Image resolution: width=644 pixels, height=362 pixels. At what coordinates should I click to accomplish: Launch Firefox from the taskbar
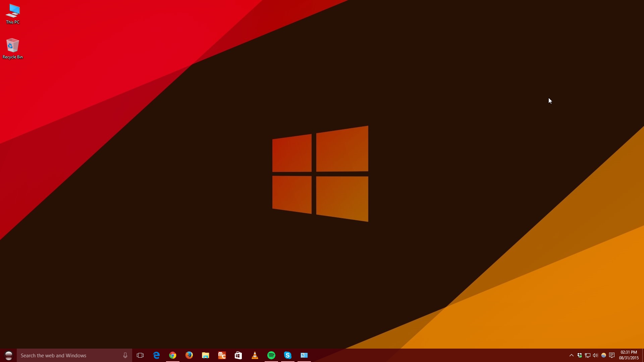coord(189,355)
